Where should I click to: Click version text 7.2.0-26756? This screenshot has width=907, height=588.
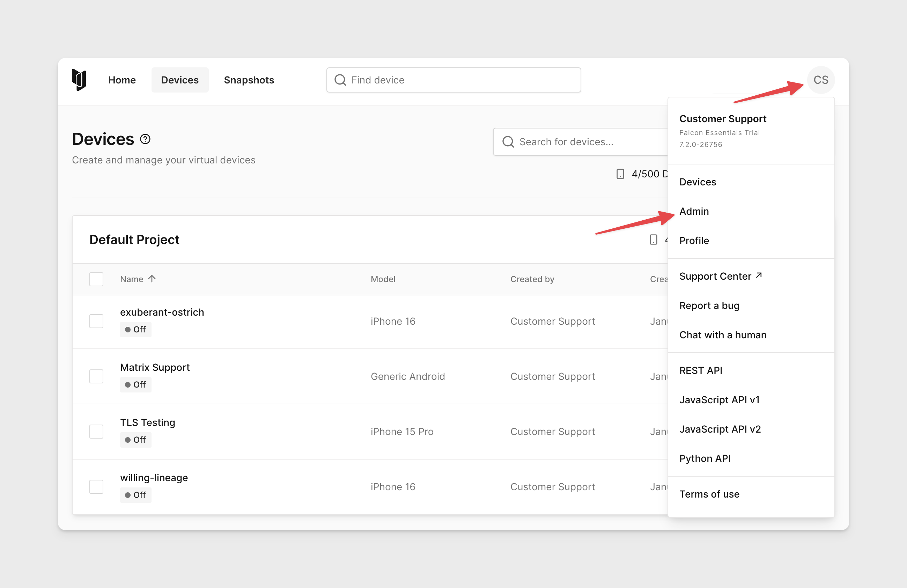(700, 145)
